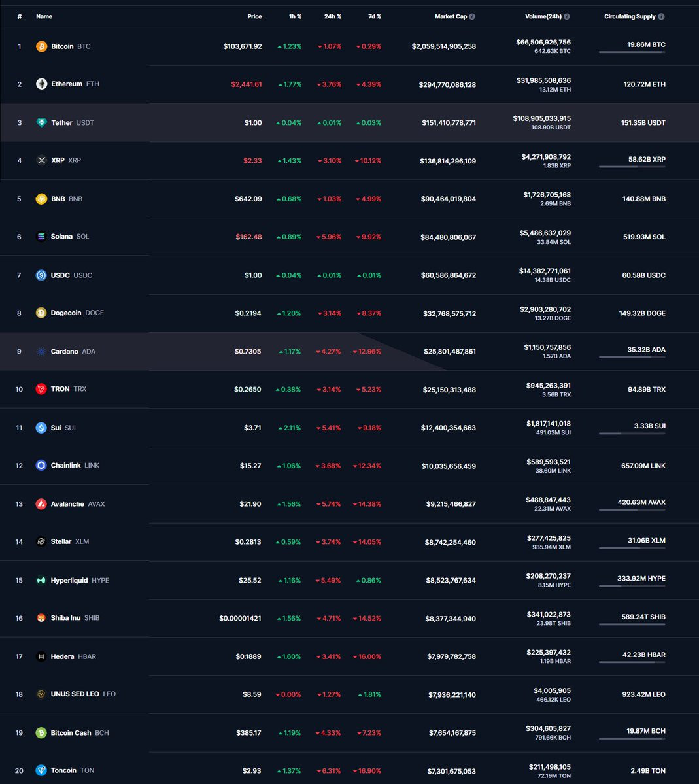
Task: Click the Dogecoin logo icon
Action: coord(41,313)
